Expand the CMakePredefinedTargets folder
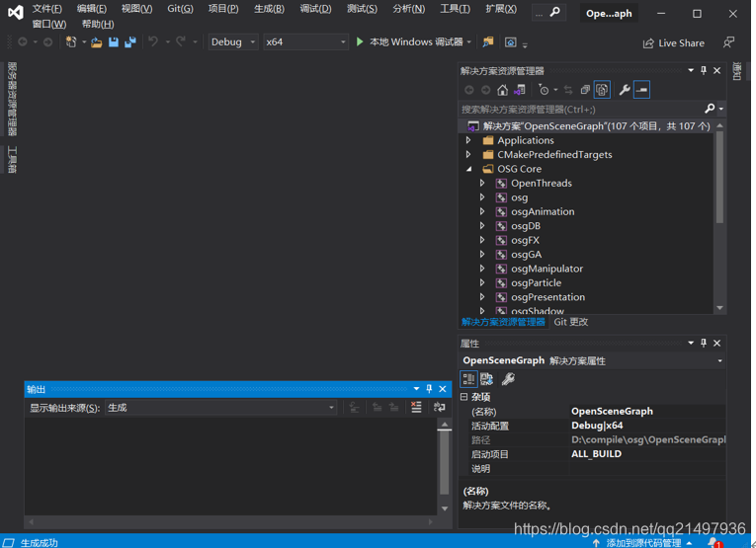 [x=468, y=155]
